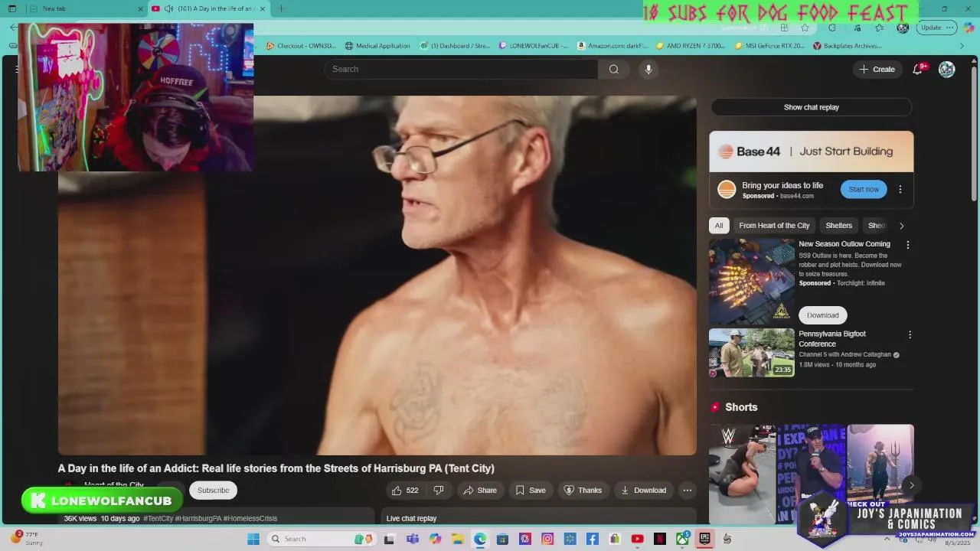
Task: Open Edge profile avatar in toolbar
Action: point(903,28)
